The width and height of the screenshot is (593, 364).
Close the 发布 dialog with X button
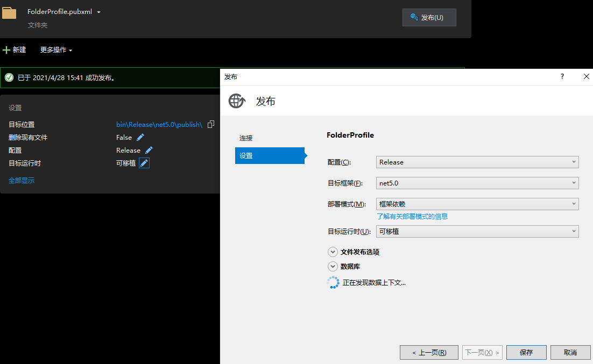(586, 76)
